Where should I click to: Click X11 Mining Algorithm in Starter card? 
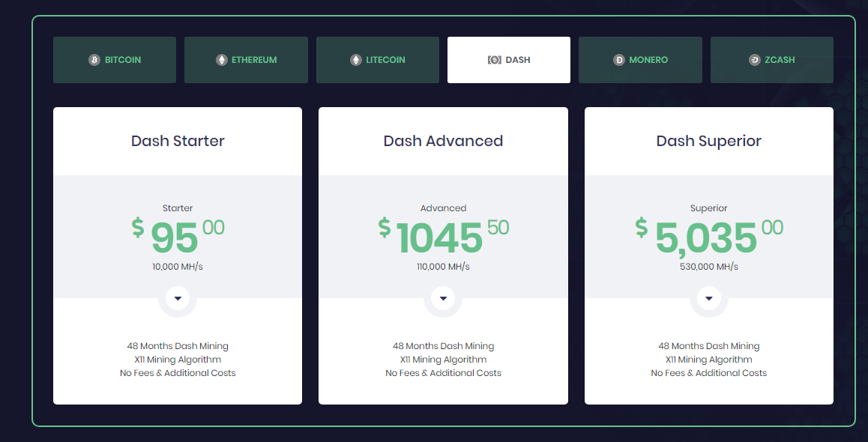pyautogui.click(x=178, y=360)
